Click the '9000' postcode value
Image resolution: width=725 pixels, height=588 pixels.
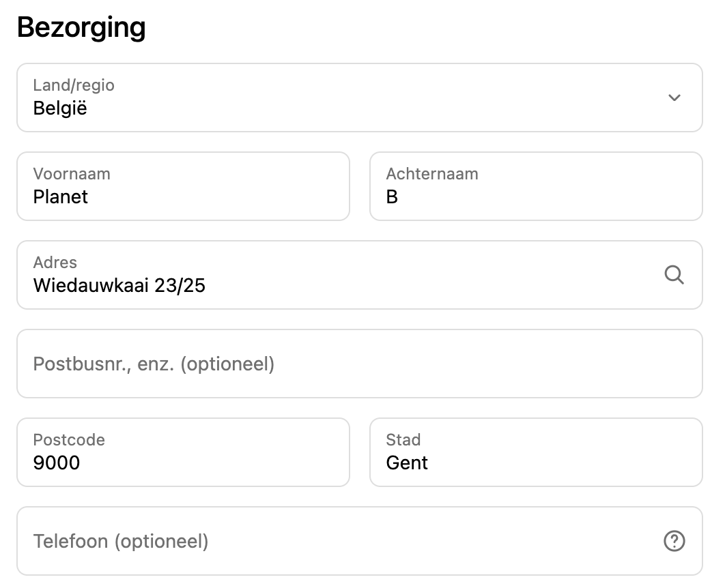coord(57,463)
